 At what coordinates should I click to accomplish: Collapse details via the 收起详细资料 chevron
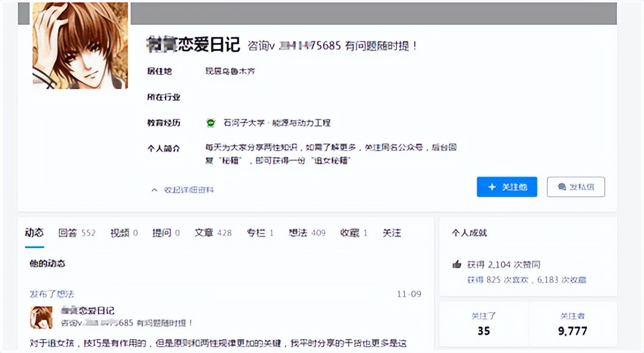[154, 189]
